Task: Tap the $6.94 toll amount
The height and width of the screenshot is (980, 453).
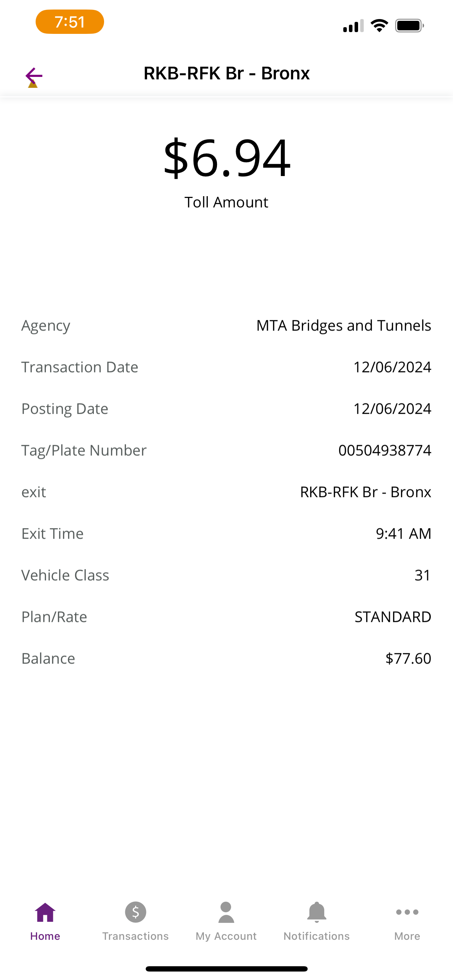Action: [227, 157]
